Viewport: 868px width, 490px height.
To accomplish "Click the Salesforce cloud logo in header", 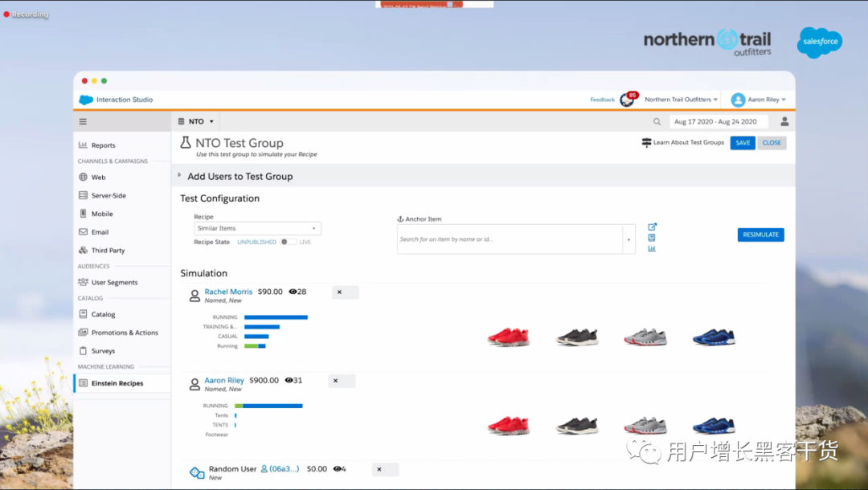I will (86, 100).
